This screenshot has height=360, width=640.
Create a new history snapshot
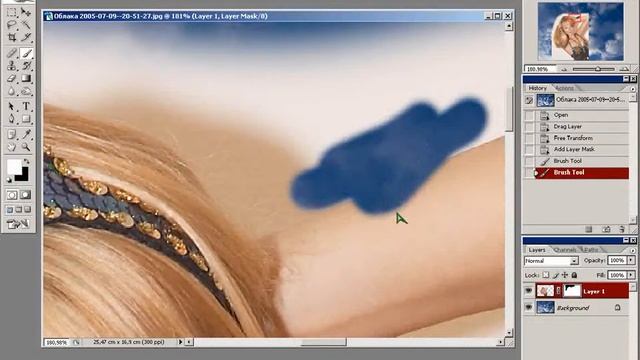(606, 229)
